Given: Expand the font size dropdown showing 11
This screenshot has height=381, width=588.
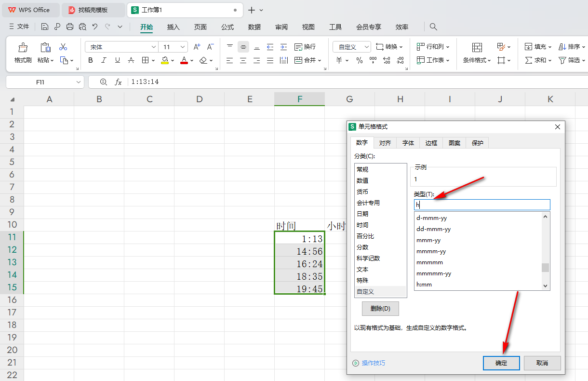Looking at the screenshot, I should (183, 47).
